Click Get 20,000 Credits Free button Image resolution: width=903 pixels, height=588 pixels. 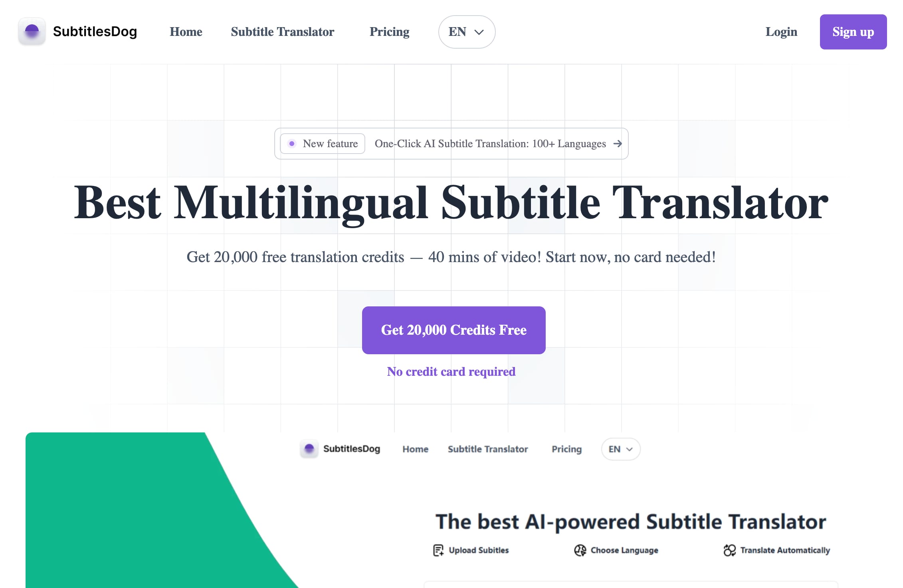click(453, 330)
